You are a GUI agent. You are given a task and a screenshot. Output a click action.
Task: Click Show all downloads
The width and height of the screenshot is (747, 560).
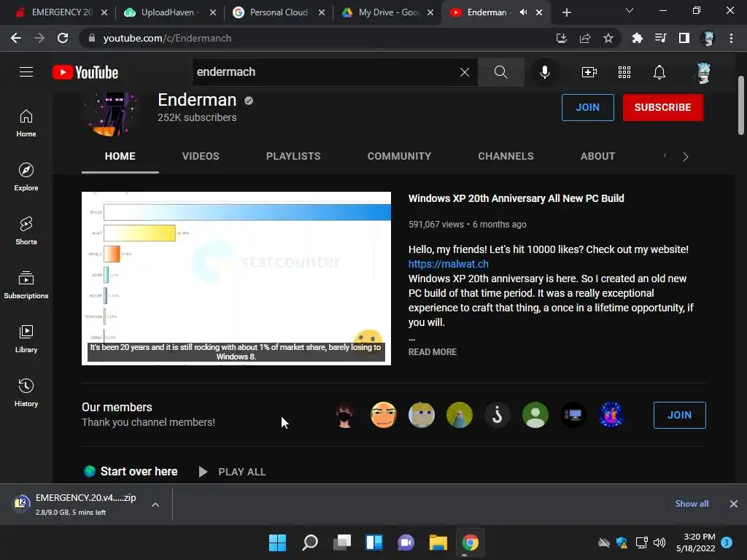point(692,504)
